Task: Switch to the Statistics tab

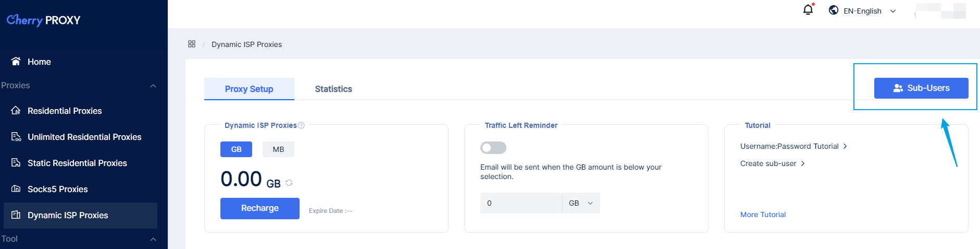Action: pos(333,89)
